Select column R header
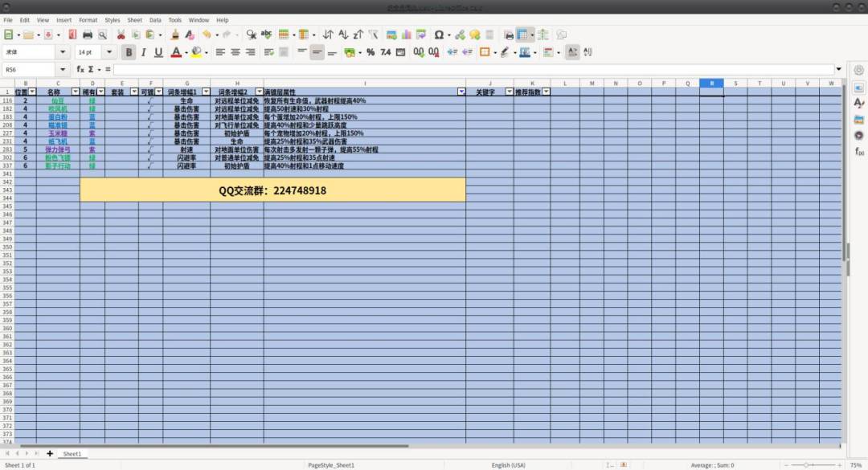868x470 pixels. pos(711,83)
